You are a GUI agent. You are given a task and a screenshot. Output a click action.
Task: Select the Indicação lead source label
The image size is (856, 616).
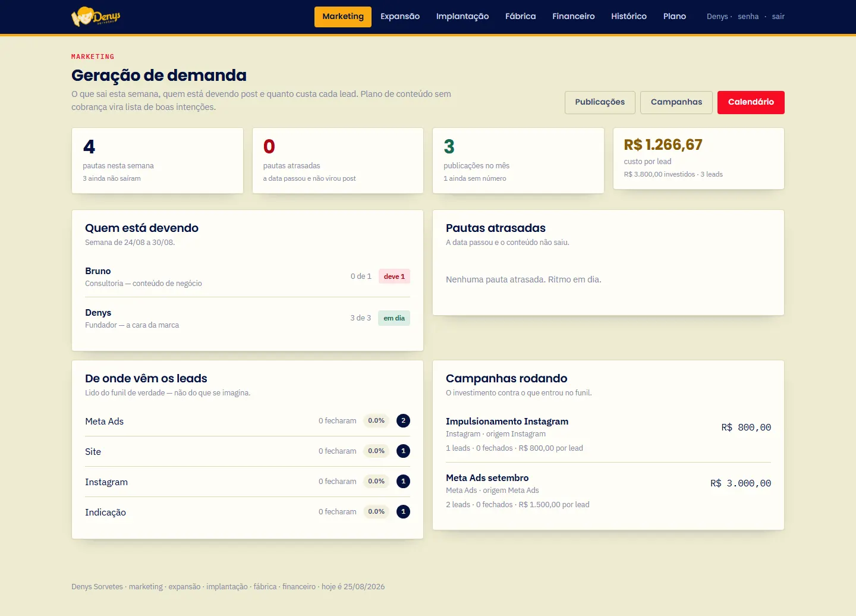coord(105,513)
